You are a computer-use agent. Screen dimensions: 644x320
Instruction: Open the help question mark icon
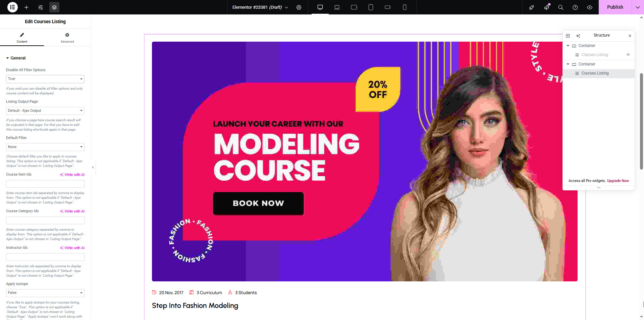pos(575,7)
